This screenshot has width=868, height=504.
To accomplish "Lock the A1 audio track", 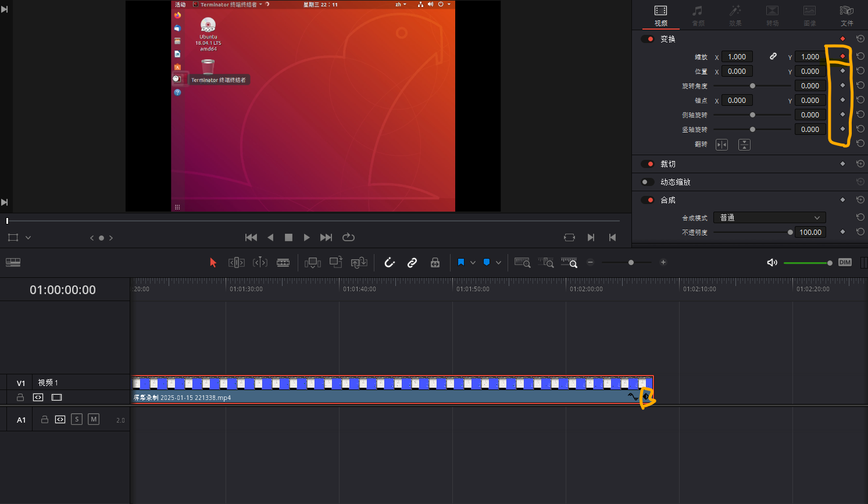I will pos(44,419).
